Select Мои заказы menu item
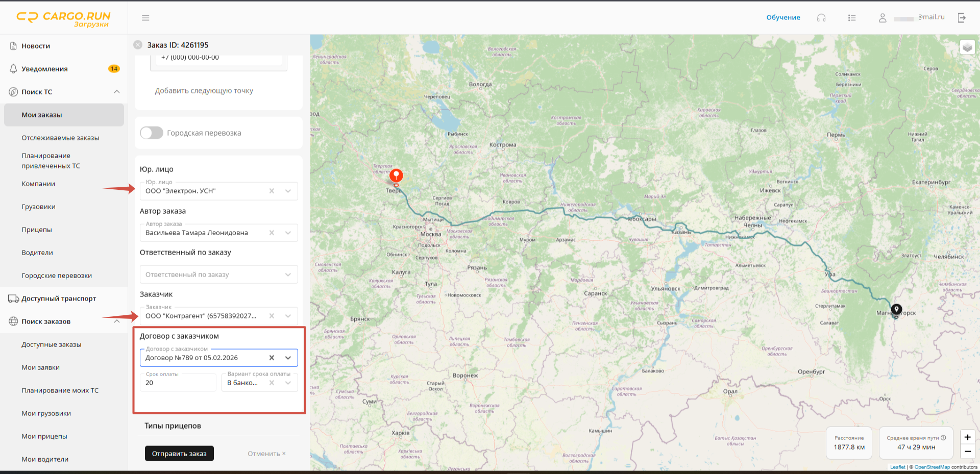 (x=64, y=115)
